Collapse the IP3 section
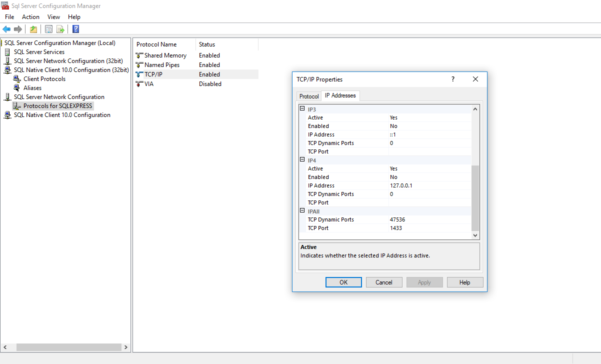601x364 pixels. pyautogui.click(x=302, y=109)
